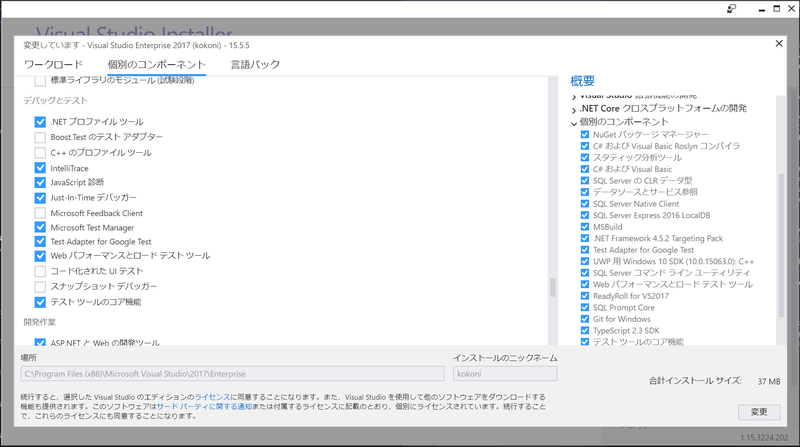Toggle テスト ツールのコア機能 in component list
This screenshot has width=800, height=447.
tap(40, 302)
